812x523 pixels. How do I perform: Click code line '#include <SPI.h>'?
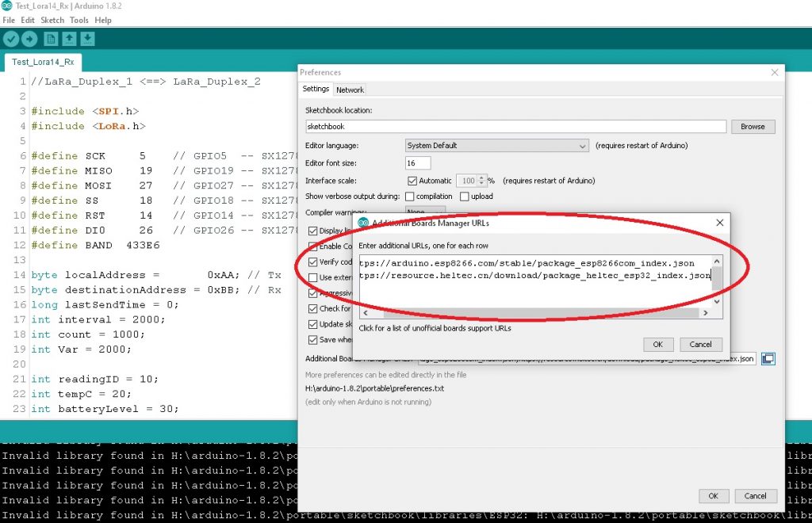click(x=85, y=111)
